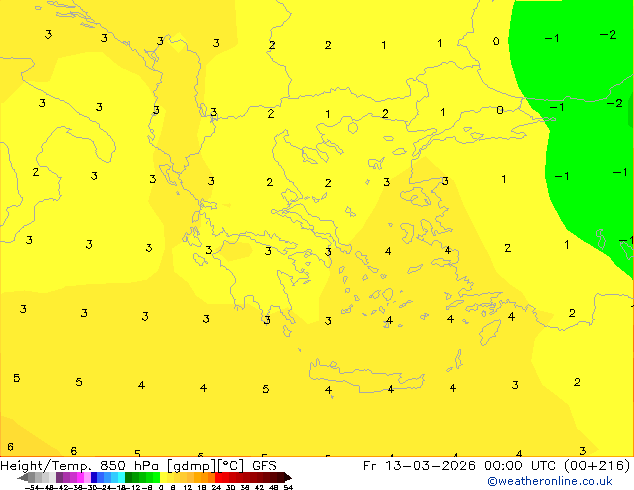Viewport: 634px width, 490px height.
Task: Select the bright yellow legend swatch at 0
Action: click(x=163, y=477)
